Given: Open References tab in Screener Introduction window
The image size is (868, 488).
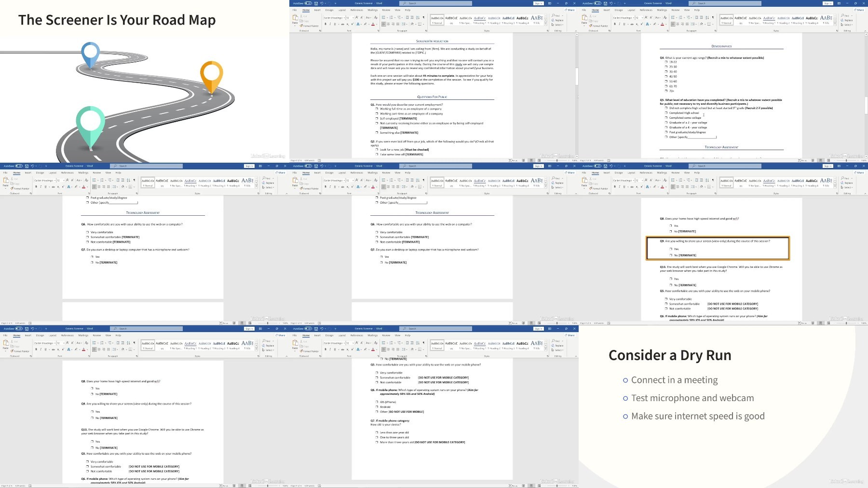Looking at the screenshot, I should (357, 10).
